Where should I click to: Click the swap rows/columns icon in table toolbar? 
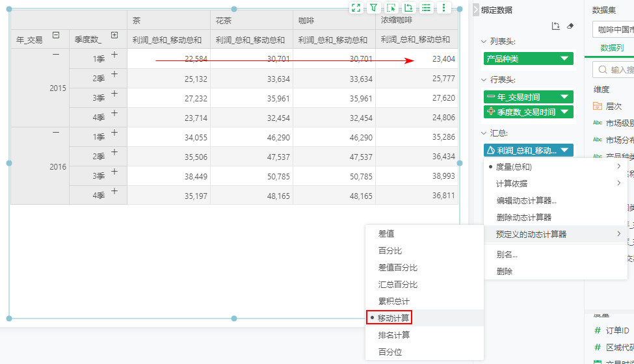click(x=408, y=8)
